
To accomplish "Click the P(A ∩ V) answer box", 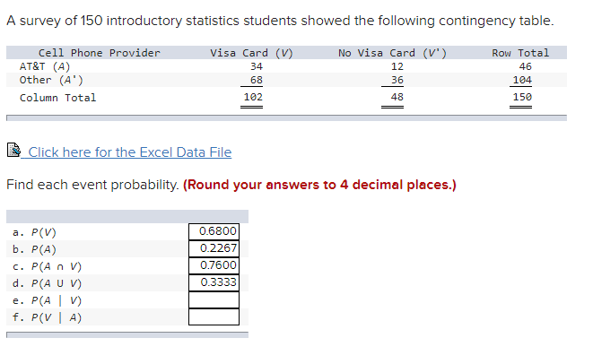I will click(214, 265).
